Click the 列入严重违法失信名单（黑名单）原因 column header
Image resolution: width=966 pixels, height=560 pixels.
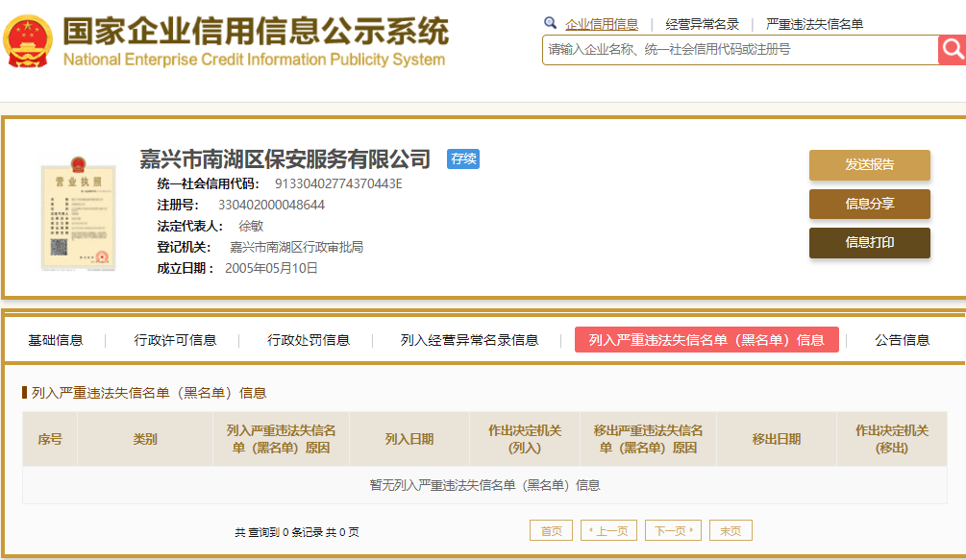pos(281,439)
